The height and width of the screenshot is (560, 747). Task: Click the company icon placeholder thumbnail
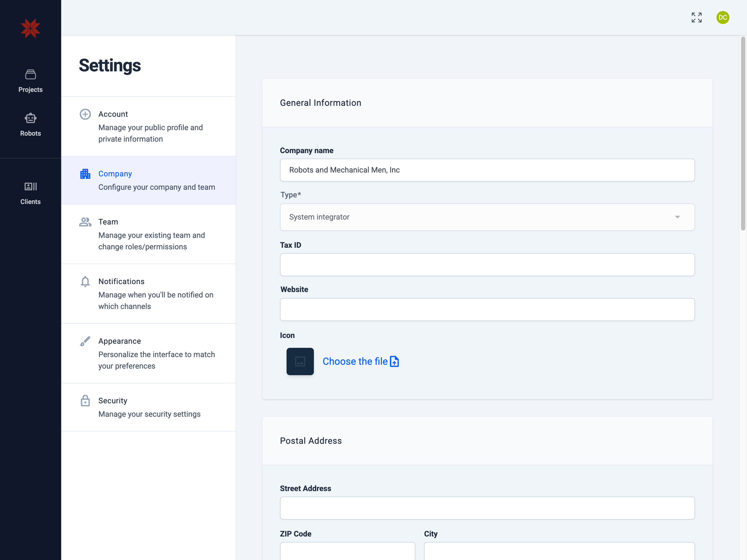coord(300,361)
